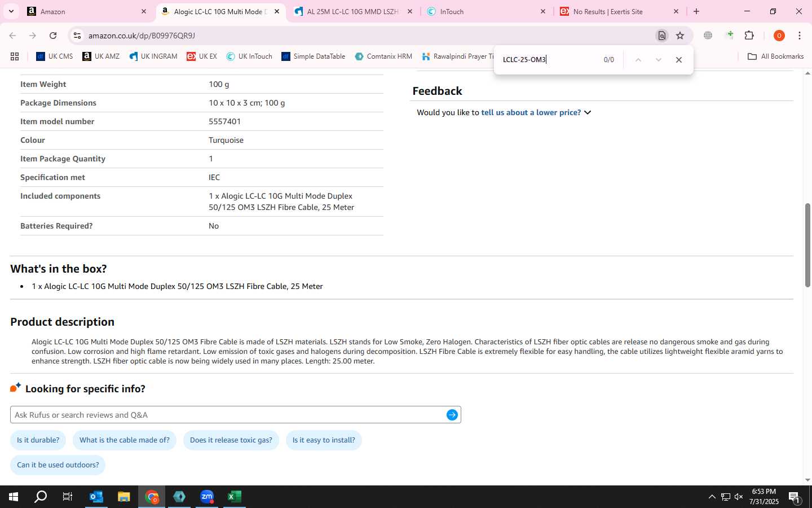
Task: Select 'Can it be used outdoors?' suggestion
Action: coord(58,465)
